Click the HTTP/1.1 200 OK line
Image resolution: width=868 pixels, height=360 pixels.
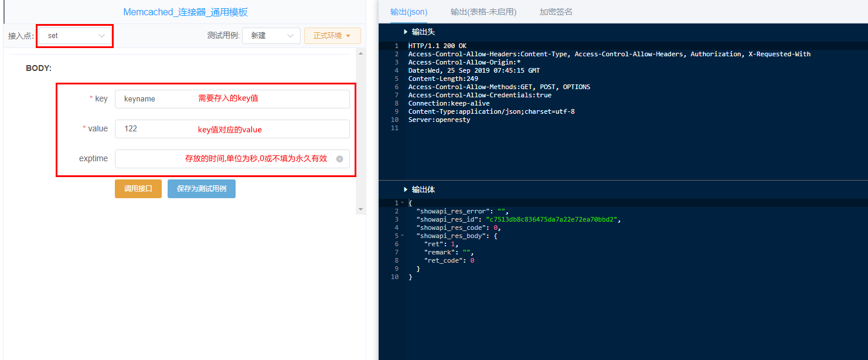coord(437,46)
